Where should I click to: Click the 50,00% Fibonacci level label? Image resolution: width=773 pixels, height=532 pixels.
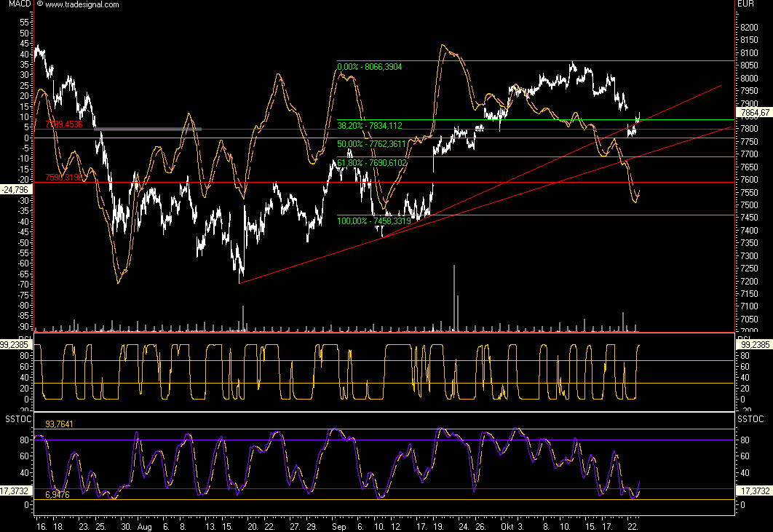371,145
